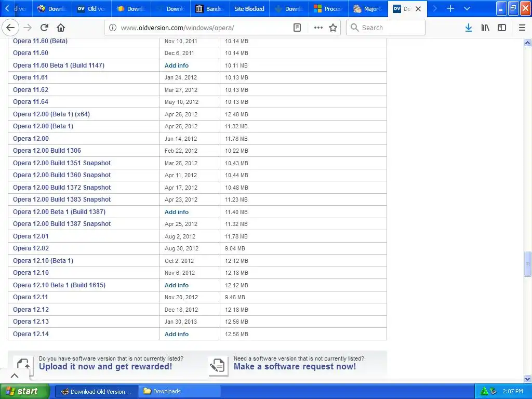Switch to Downloads folder taskbar window
532x399 pixels.
pos(180,392)
